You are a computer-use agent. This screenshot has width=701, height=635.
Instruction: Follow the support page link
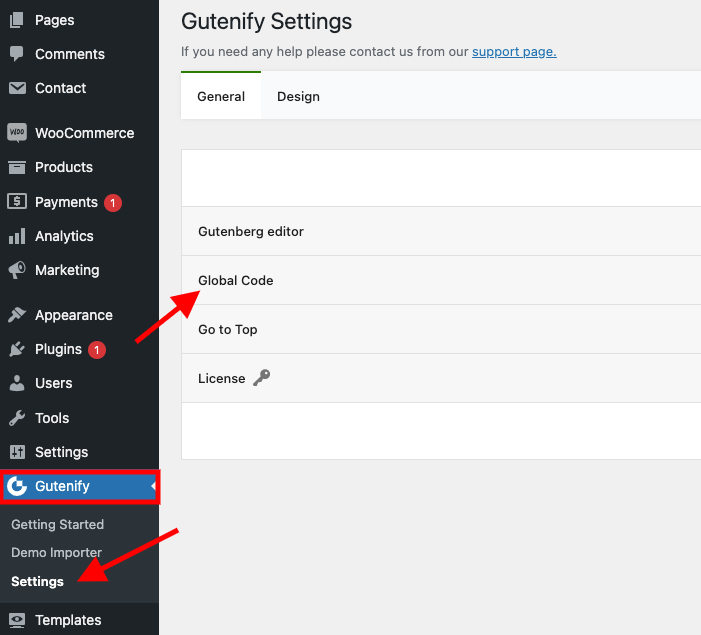click(514, 52)
